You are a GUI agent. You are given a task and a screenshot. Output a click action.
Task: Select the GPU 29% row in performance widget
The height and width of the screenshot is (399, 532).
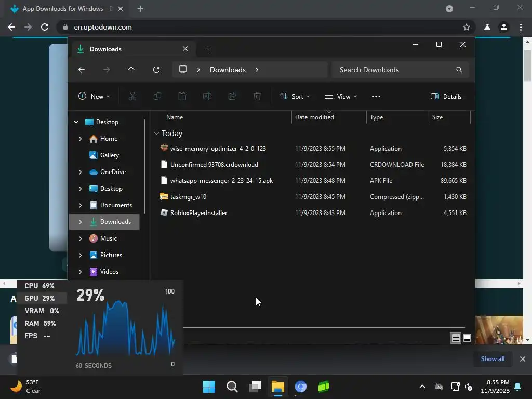42,298
